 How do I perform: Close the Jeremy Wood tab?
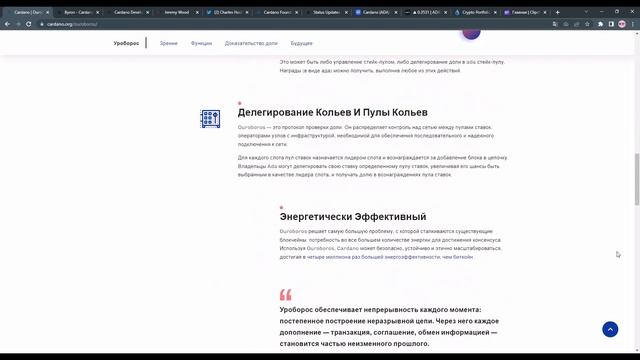point(197,12)
